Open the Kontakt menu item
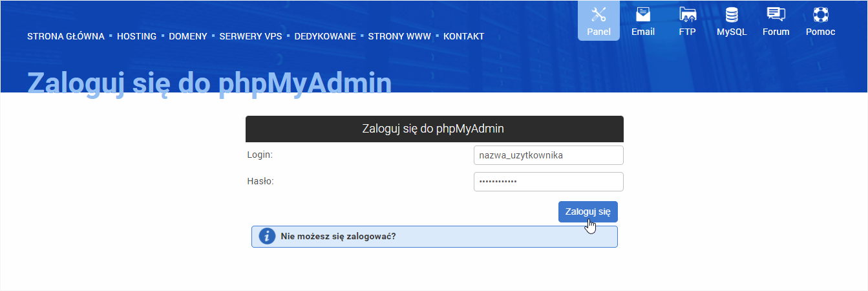Image resolution: width=868 pixels, height=291 pixels. (x=463, y=36)
